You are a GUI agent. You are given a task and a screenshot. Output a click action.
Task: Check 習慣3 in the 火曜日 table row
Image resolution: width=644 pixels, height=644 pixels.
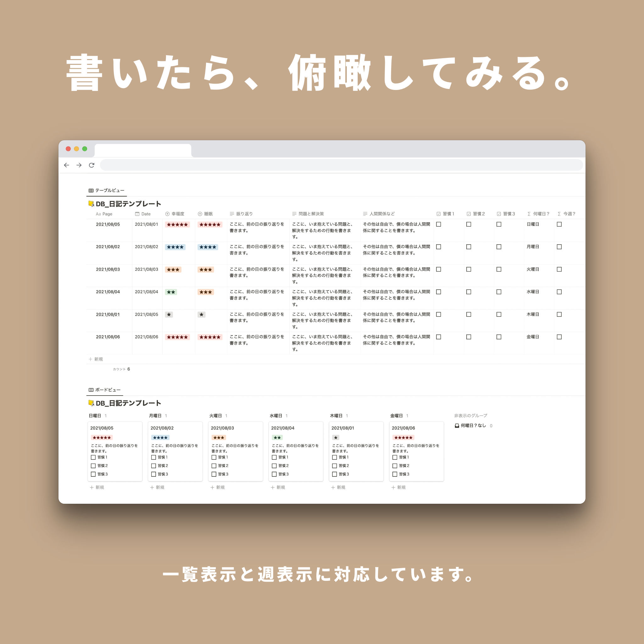pyautogui.click(x=499, y=269)
